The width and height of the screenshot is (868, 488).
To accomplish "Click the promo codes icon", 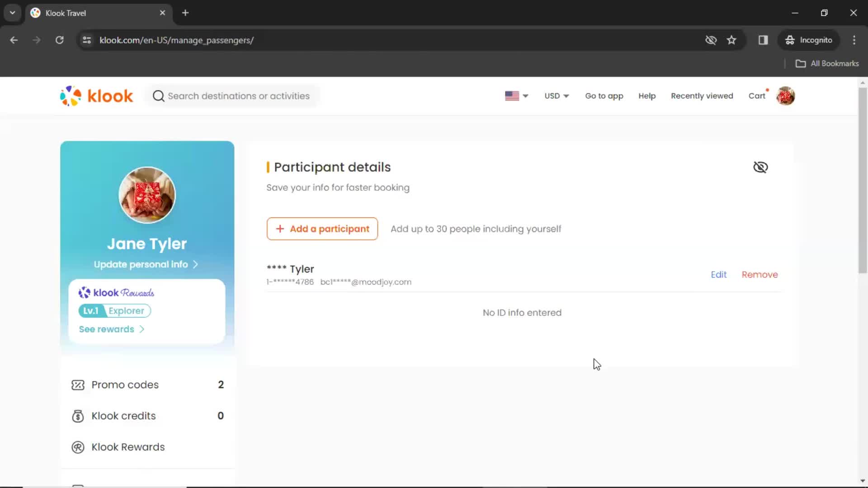I will [78, 385].
